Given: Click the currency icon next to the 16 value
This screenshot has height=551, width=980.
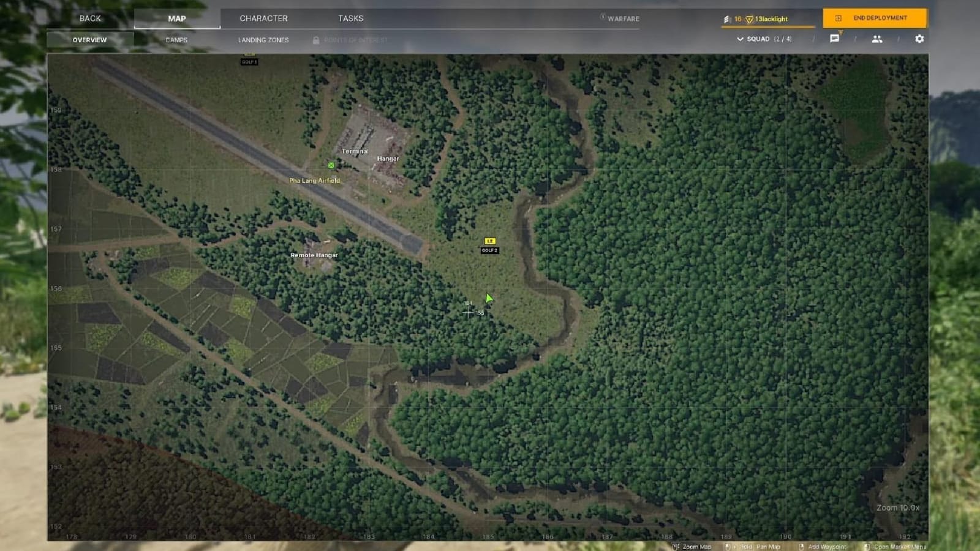Looking at the screenshot, I should point(727,18).
